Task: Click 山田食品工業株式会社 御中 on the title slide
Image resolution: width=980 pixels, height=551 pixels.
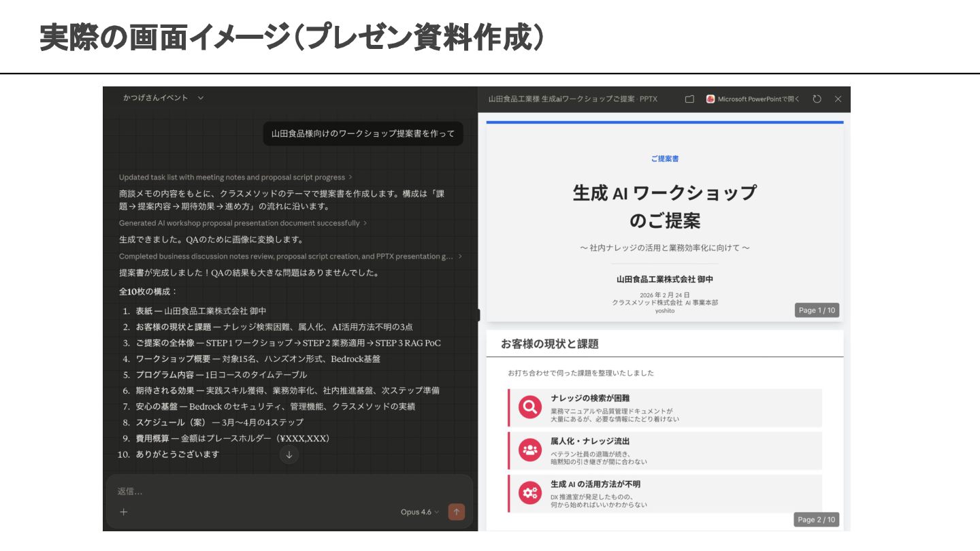Action: tap(665, 279)
